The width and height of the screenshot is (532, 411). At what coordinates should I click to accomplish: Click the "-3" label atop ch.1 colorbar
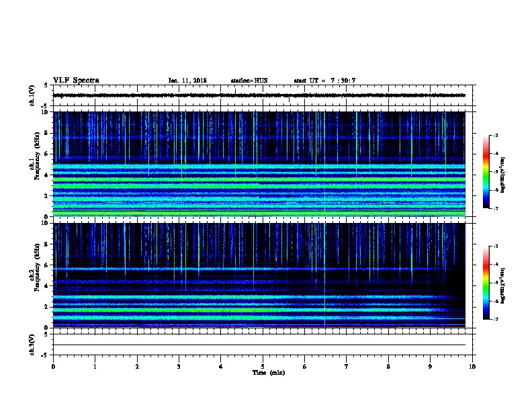click(496, 136)
